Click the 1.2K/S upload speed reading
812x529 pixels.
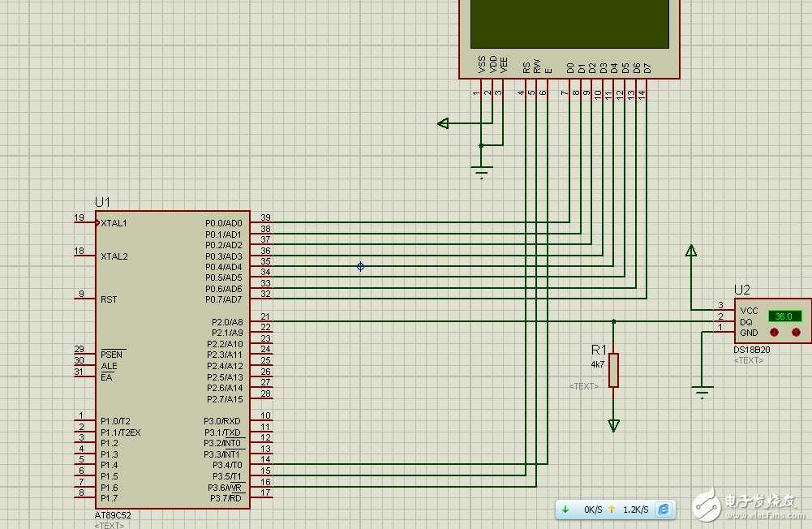point(635,510)
